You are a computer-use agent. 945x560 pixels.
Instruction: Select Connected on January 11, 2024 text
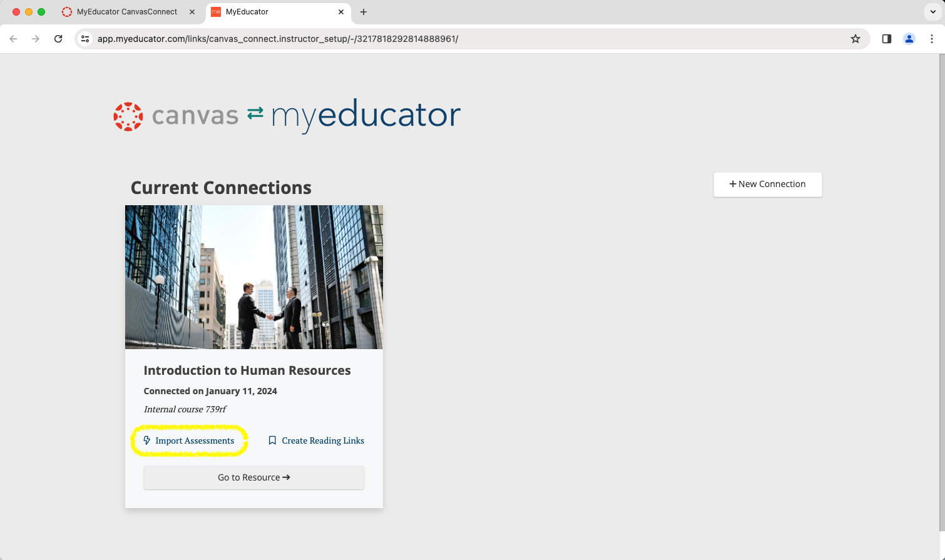point(210,391)
